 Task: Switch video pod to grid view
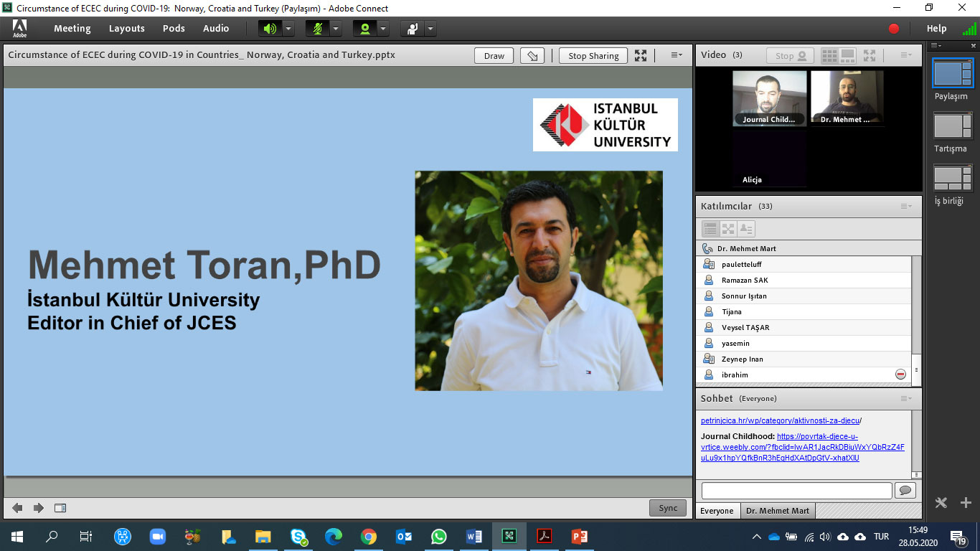pyautogui.click(x=829, y=55)
